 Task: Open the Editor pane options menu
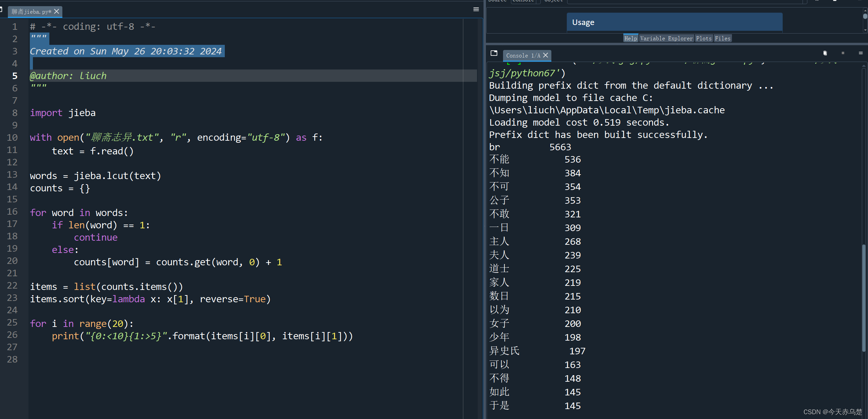[476, 9]
